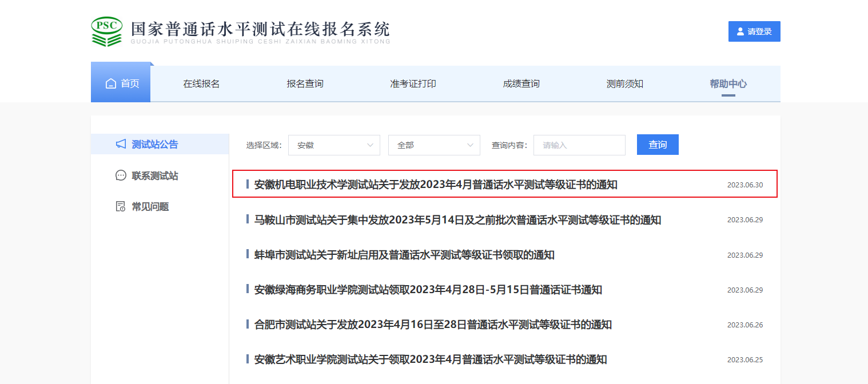Select the 测前须知 tab
Image resolution: width=868 pixels, height=384 pixels.
pyautogui.click(x=624, y=84)
